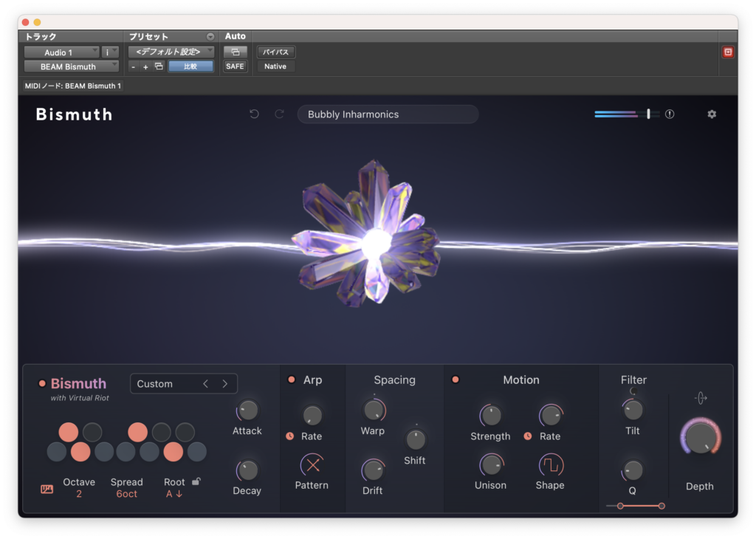Screen dimensions: 756x539
Task: Click the Attack knob
Action: [x=248, y=411]
